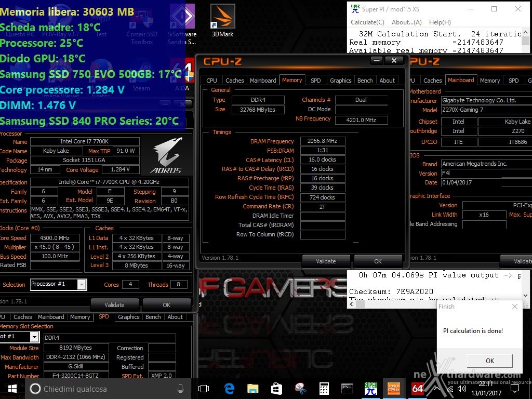Select Caches tab in right CPU-Z window
Screen dimensions: 532x399
(433, 81)
